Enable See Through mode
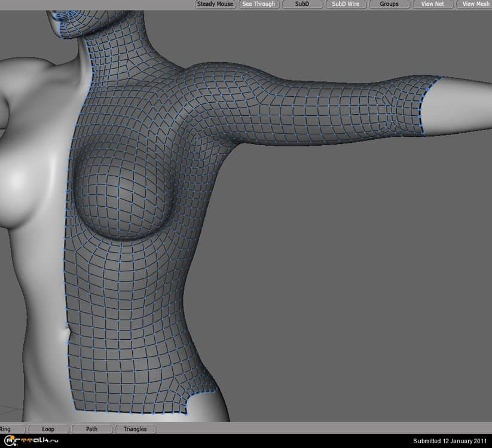492x448 pixels. coord(258,4)
